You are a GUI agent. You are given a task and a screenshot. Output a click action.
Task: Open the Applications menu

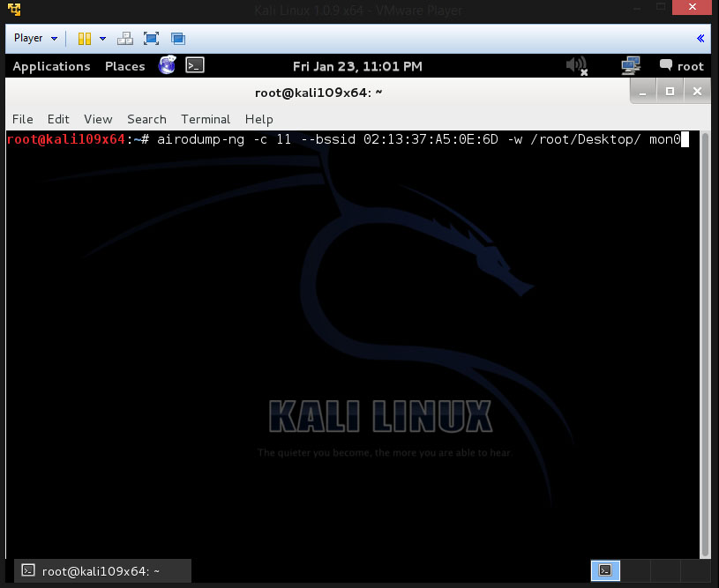51,66
